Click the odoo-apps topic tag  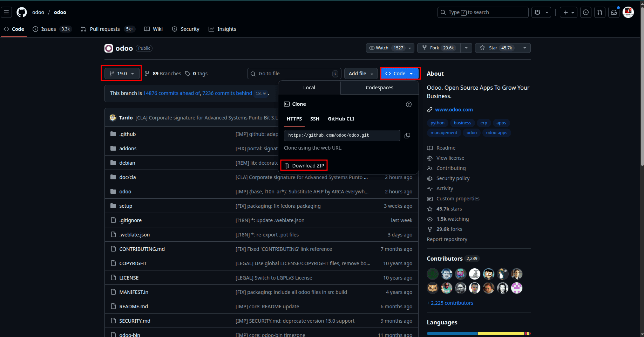point(497,133)
